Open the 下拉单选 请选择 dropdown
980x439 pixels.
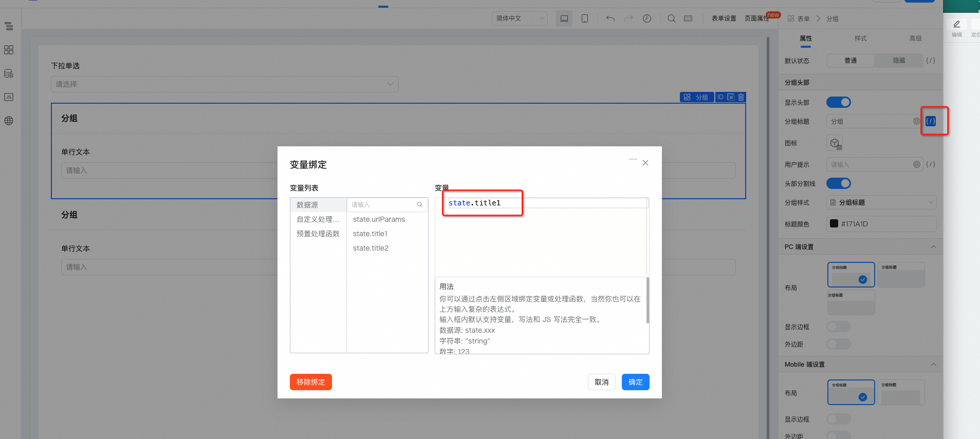[225, 84]
